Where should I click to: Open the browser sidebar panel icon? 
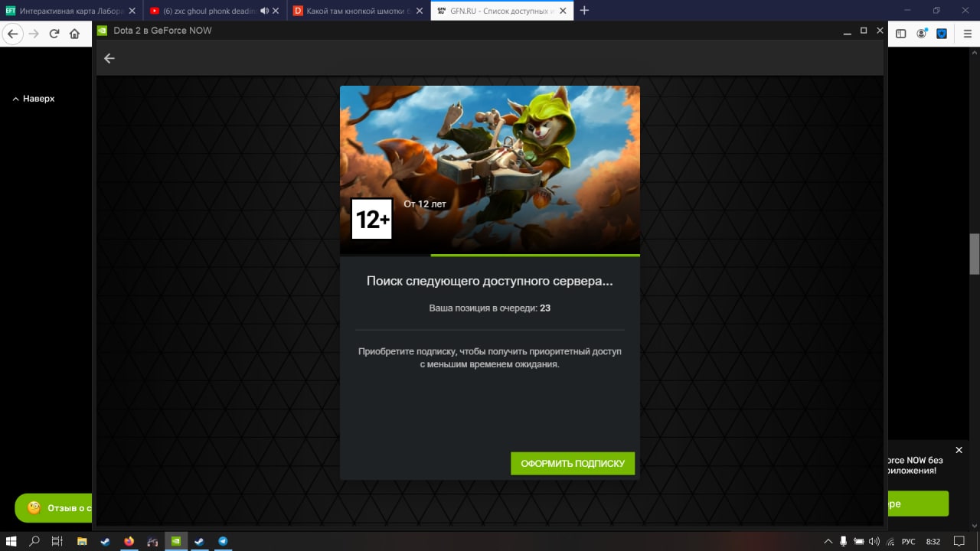click(901, 34)
